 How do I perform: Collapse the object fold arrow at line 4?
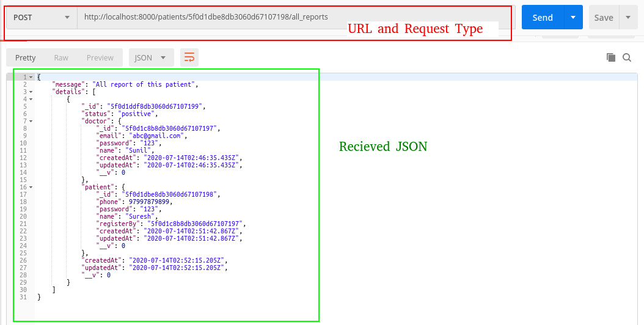(31, 99)
